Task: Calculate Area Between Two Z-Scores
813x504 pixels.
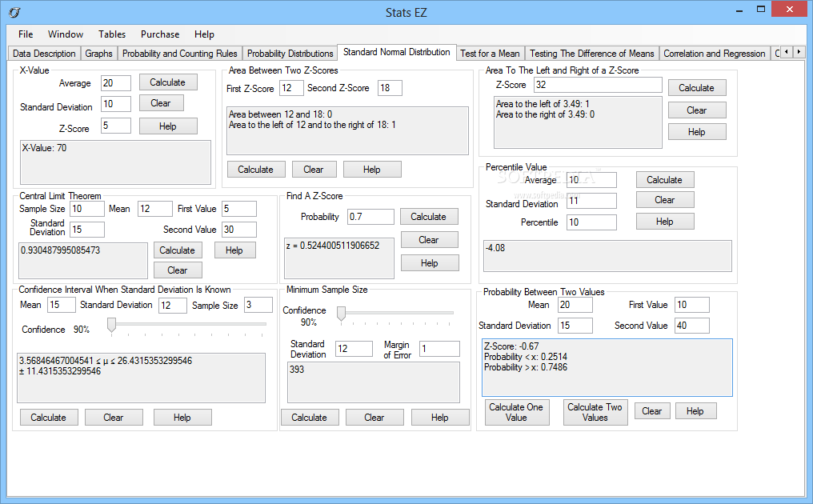Action: coord(256,170)
